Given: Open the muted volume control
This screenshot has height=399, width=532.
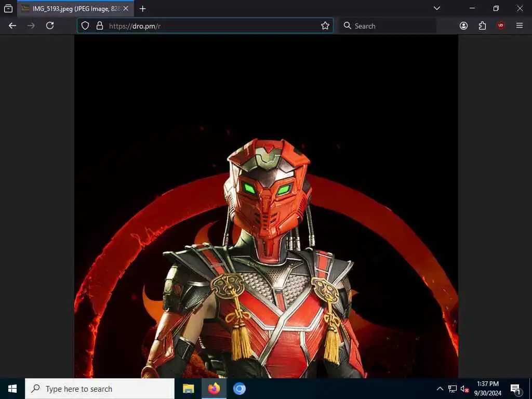Looking at the screenshot, I should point(464,389).
